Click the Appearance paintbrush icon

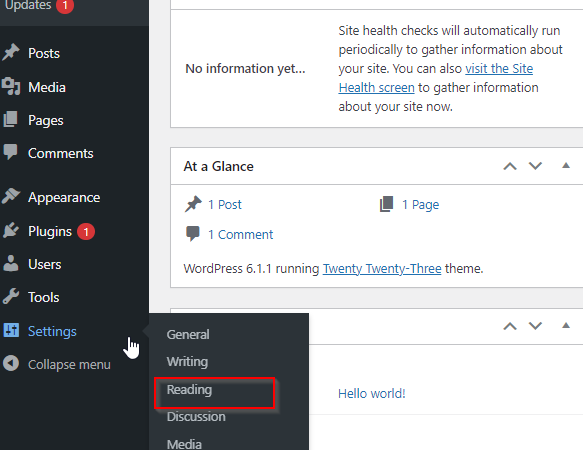click(x=11, y=196)
